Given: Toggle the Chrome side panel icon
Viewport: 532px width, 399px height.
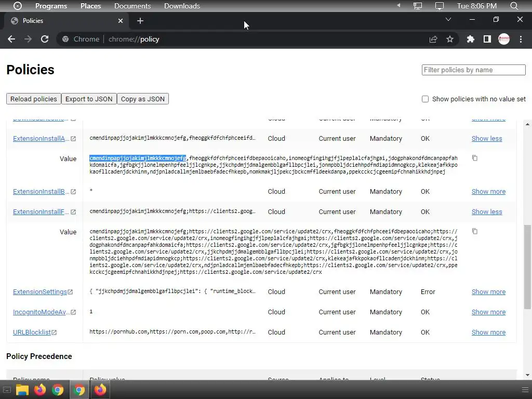Looking at the screenshot, I should [x=487, y=39].
